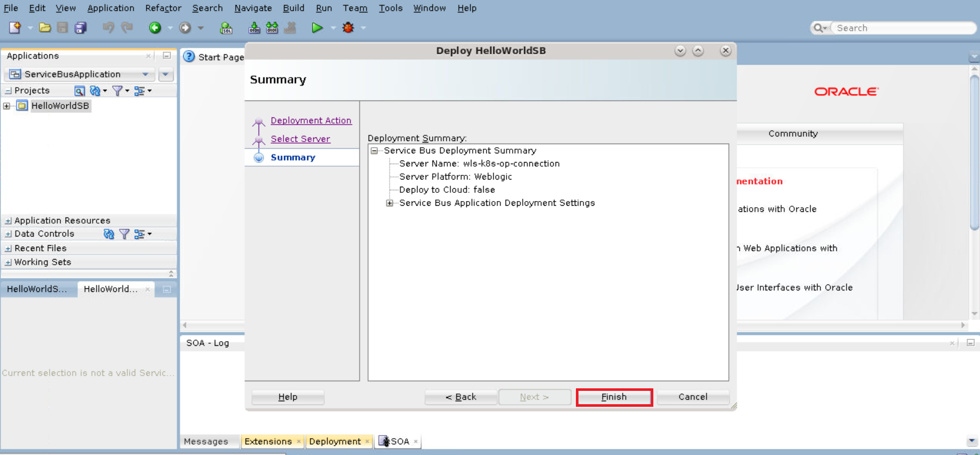Click the Projects refresh icon
Viewport: 980px width, 455px height.
(x=94, y=91)
